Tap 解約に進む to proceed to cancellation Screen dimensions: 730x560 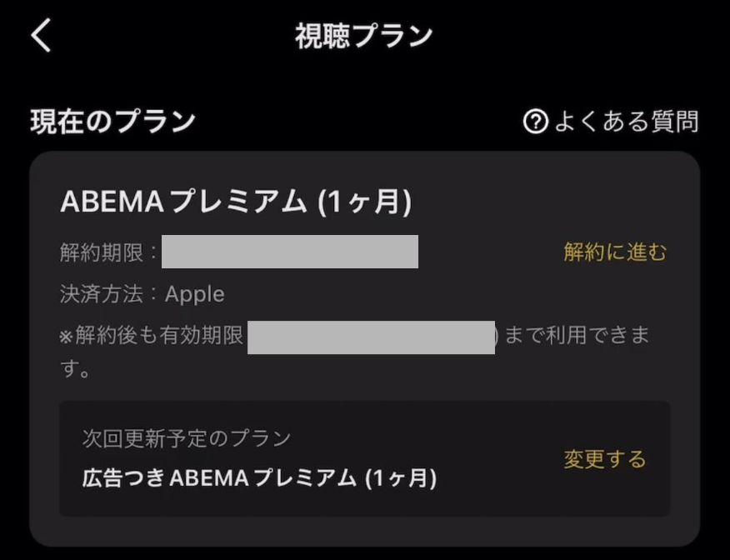tap(615, 252)
